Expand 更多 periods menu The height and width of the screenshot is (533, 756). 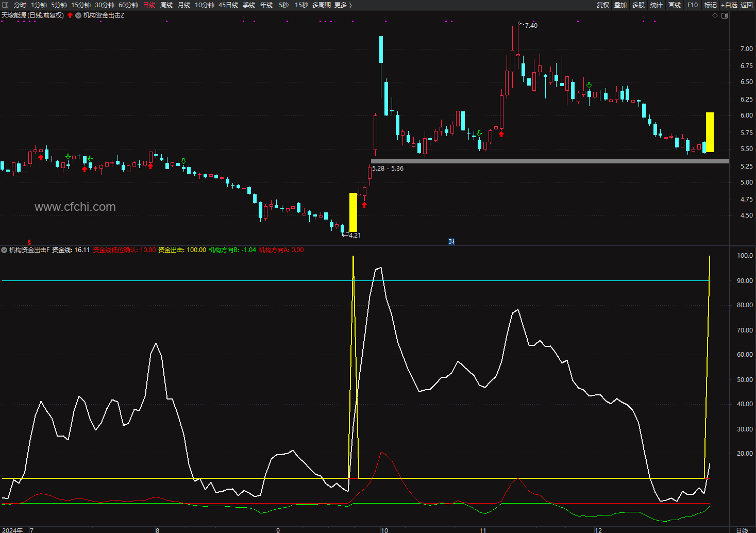coord(343,5)
